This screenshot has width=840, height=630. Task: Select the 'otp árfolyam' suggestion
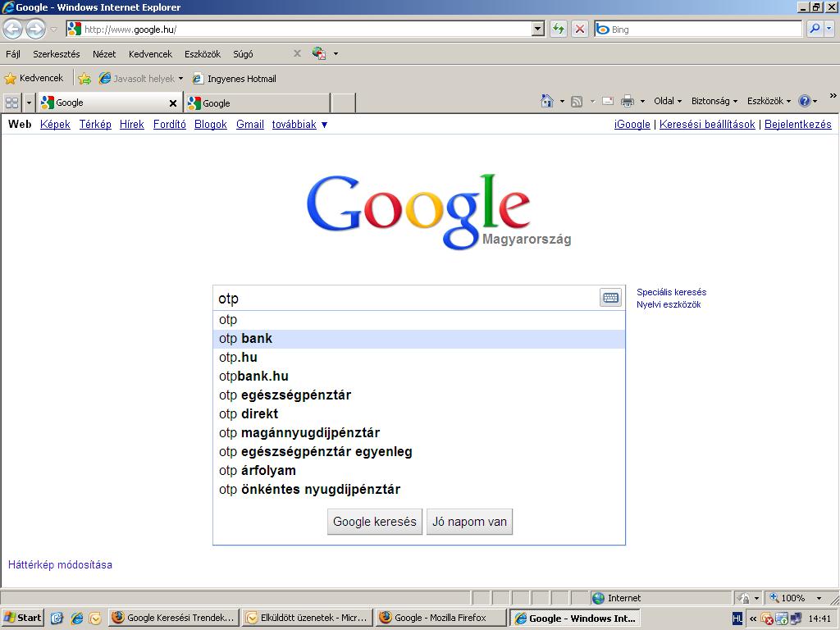[x=258, y=470]
